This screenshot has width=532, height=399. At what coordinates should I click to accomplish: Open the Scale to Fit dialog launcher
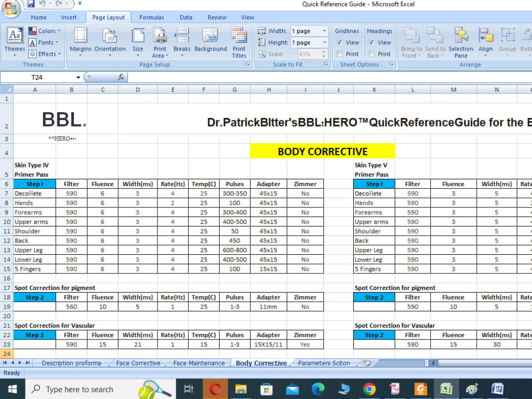[326, 64]
